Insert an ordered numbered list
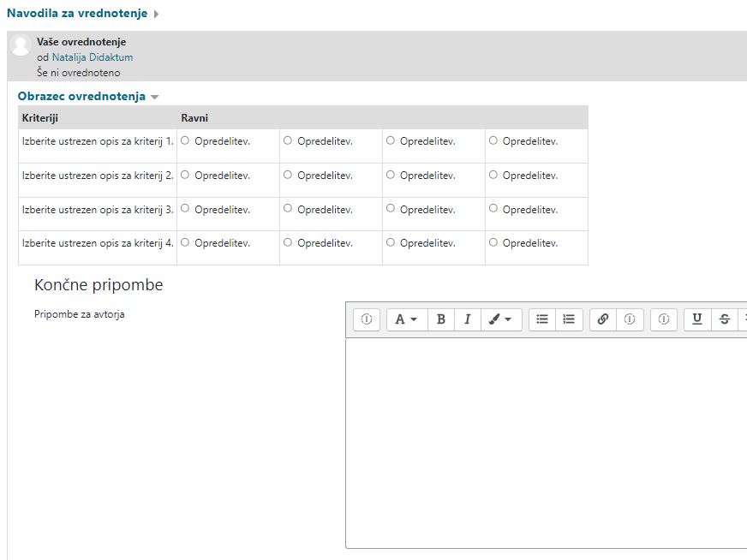The width and height of the screenshot is (747, 560). pyautogui.click(x=569, y=319)
